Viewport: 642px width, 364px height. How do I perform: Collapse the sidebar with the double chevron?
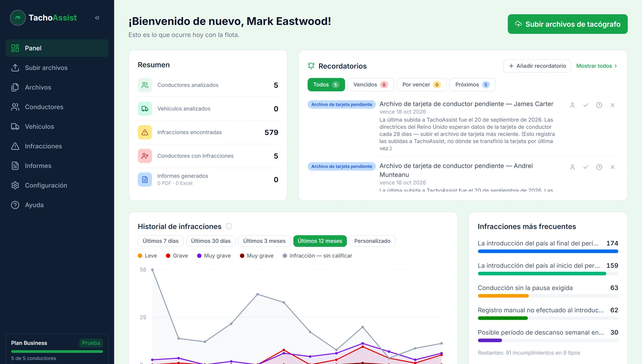tap(97, 18)
